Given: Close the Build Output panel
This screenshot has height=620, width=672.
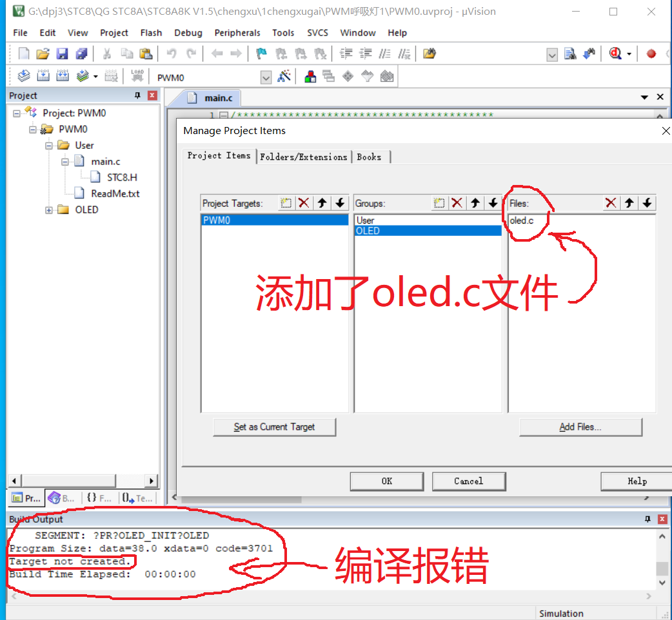Looking at the screenshot, I should point(662,519).
